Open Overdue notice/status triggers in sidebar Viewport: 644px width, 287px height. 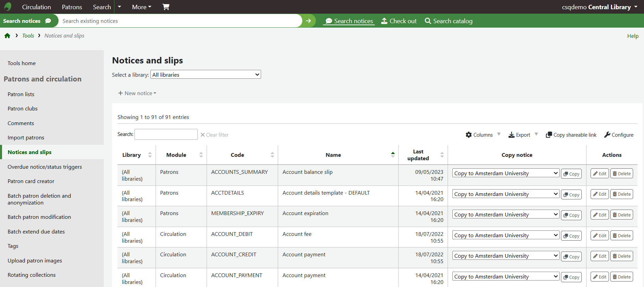pyautogui.click(x=45, y=167)
